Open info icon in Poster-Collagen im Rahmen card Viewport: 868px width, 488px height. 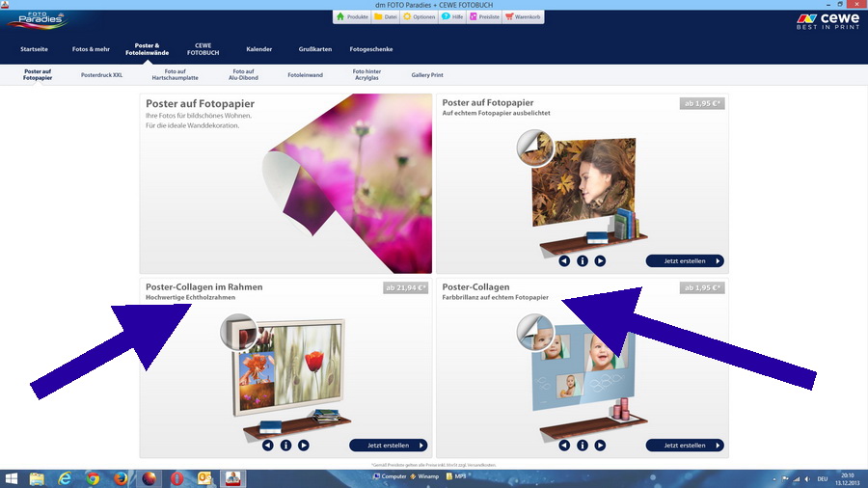[x=285, y=445]
